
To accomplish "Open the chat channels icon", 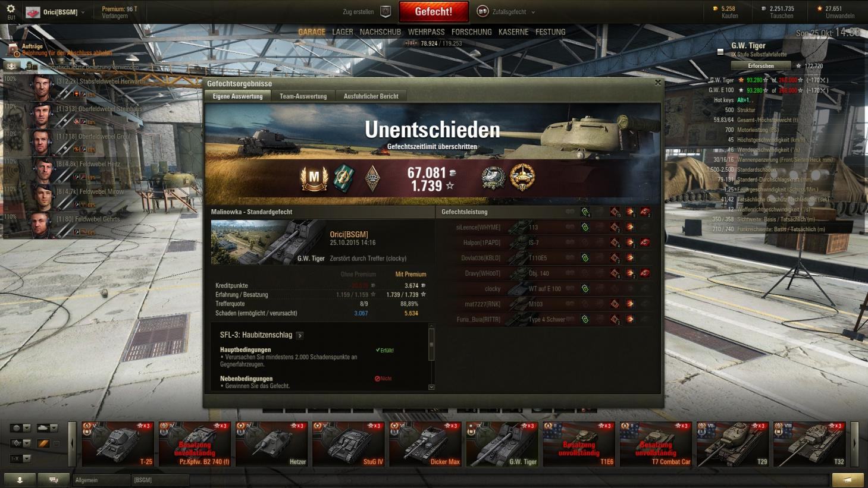I will pyautogui.click(x=54, y=480).
